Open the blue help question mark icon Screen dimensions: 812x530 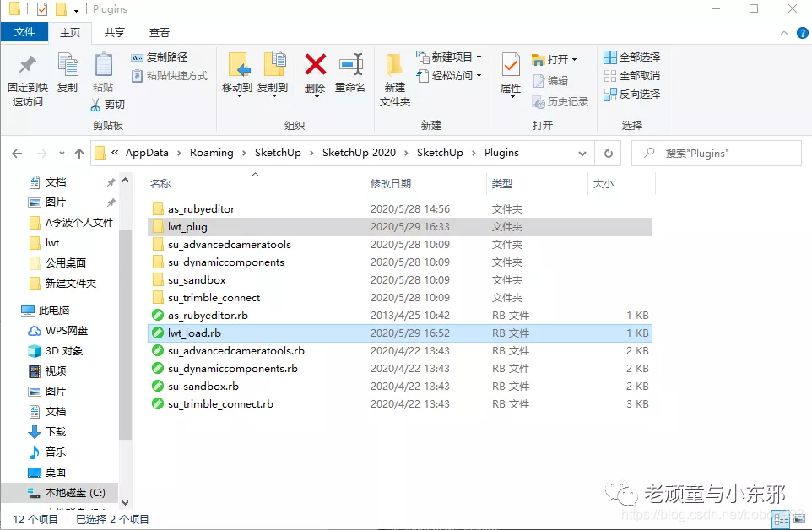(802, 33)
